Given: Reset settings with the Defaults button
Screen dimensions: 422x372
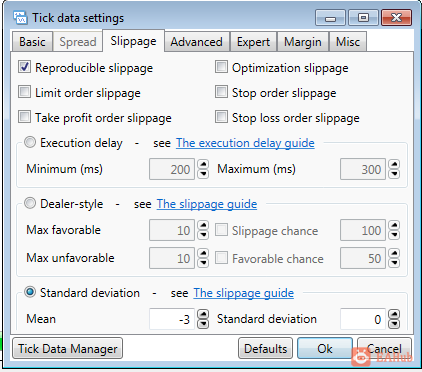Looking at the screenshot, I should (265, 348).
